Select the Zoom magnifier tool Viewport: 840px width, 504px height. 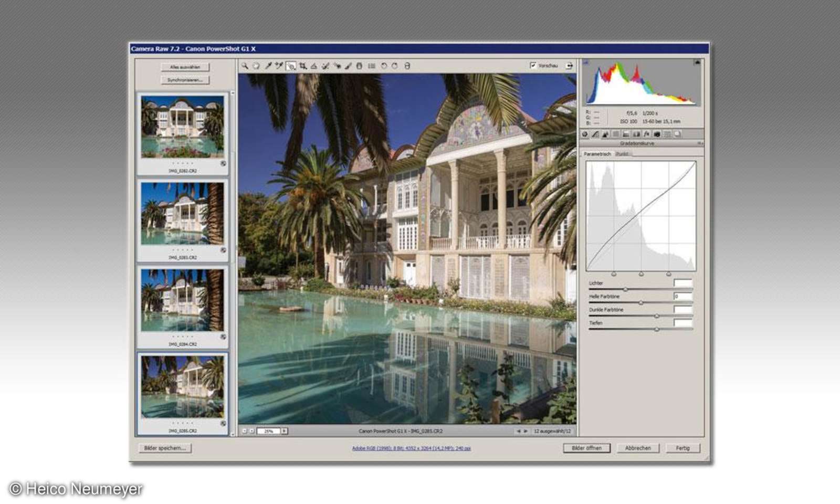coord(245,66)
